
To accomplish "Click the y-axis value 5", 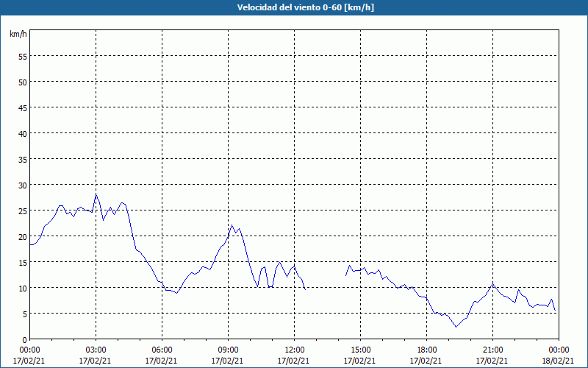I will click(25, 314).
